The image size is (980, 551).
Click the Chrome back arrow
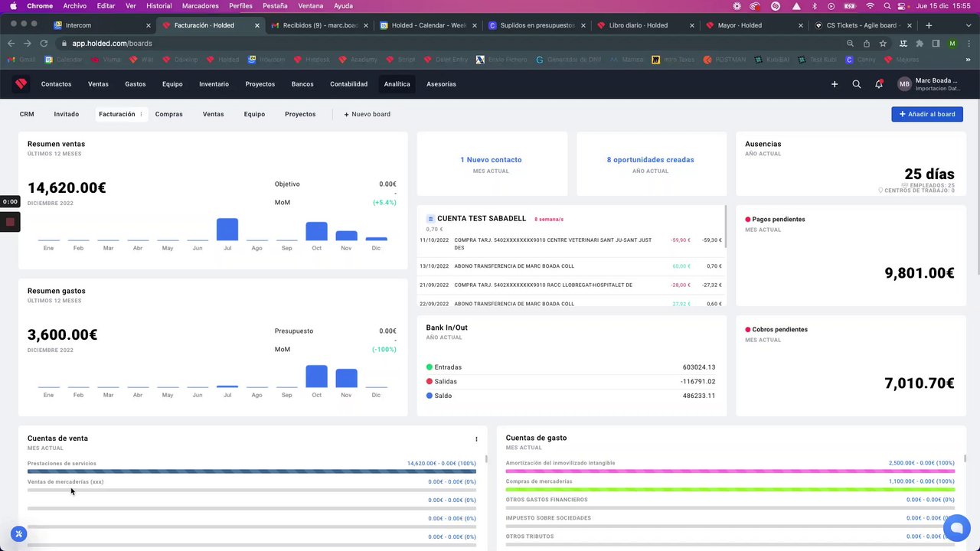(x=11, y=44)
